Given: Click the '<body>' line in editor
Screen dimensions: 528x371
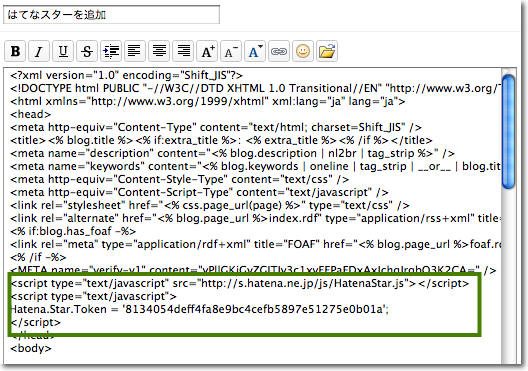Looking at the screenshot, I should [x=31, y=348].
